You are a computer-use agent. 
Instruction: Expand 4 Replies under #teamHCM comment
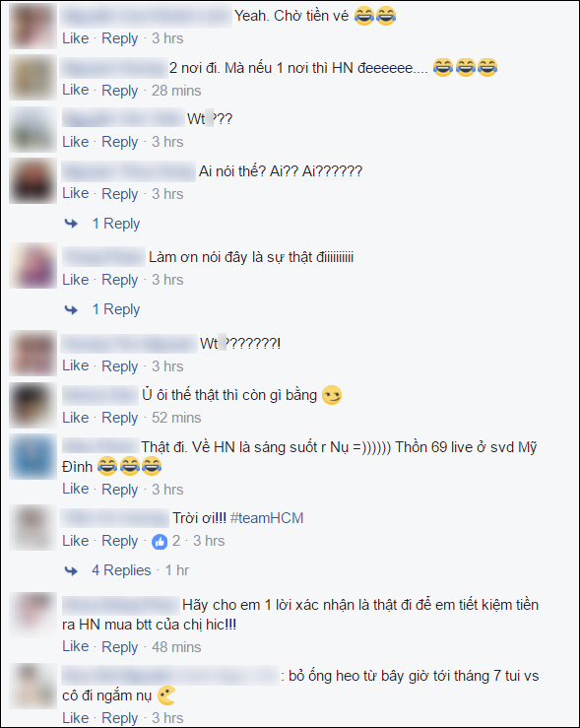[121, 570]
